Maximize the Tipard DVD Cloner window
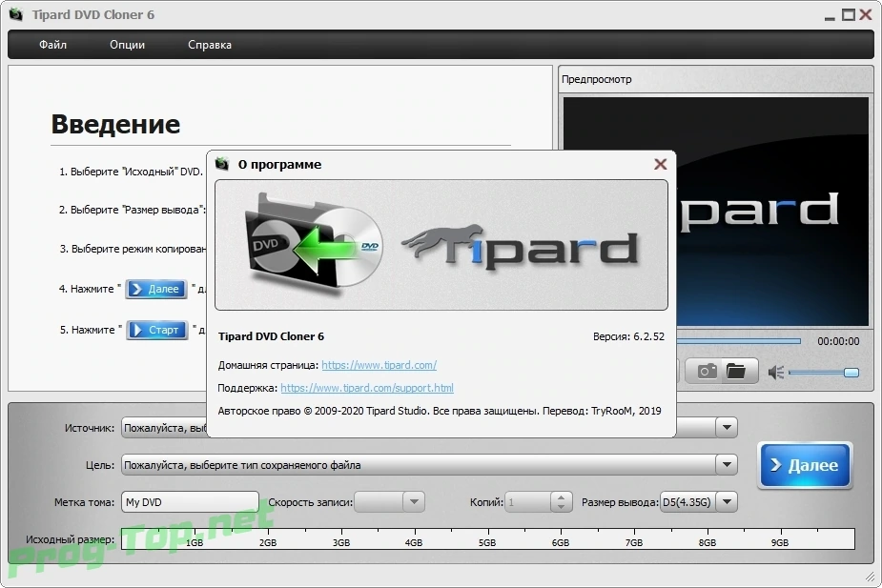The image size is (882, 588). (849, 14)
